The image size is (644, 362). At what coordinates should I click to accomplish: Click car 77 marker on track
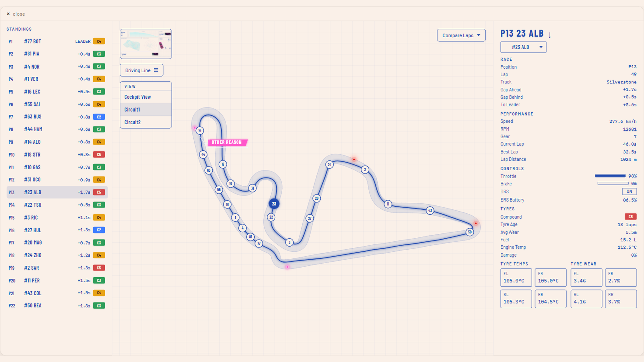(259, 243)
